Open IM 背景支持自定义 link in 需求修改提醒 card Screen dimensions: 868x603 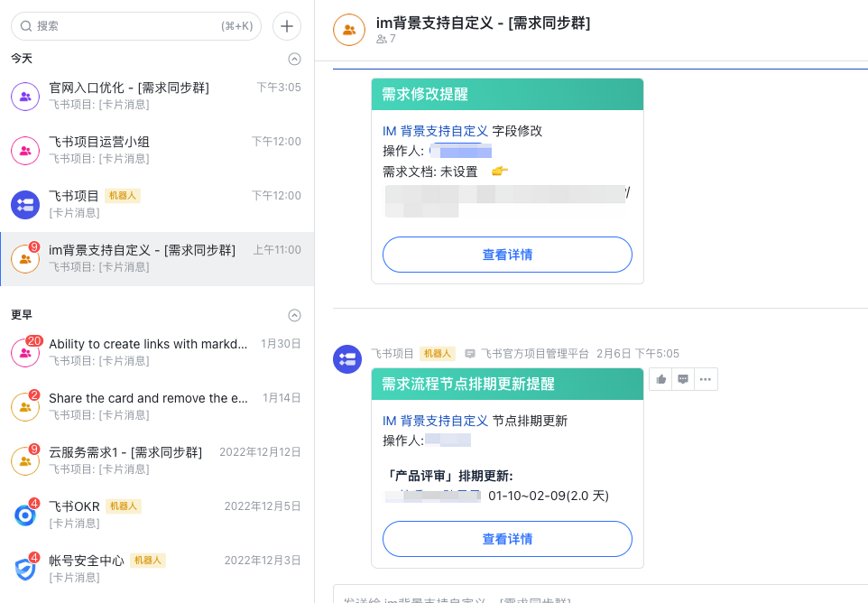click(x=435, y=131)
